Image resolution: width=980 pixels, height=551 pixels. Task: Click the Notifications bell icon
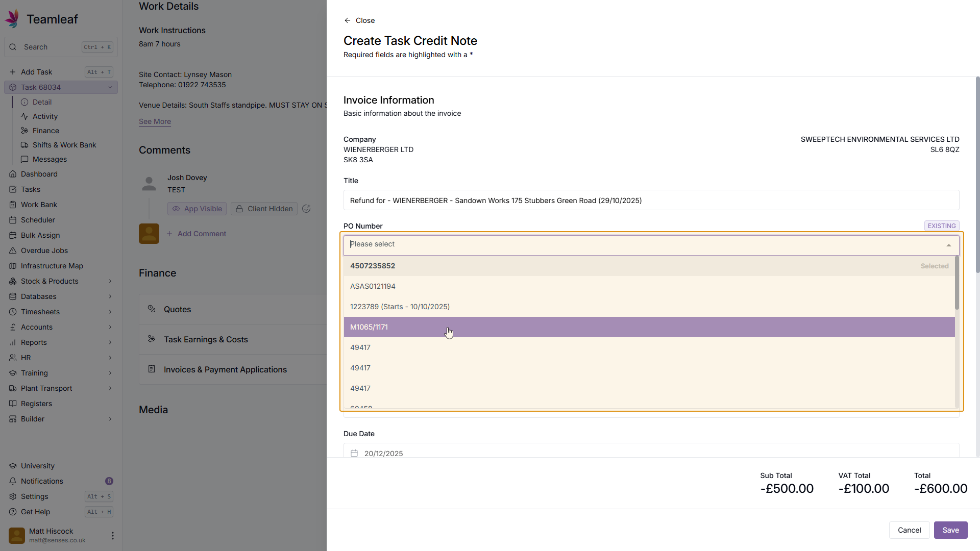[x=13, y=481]
